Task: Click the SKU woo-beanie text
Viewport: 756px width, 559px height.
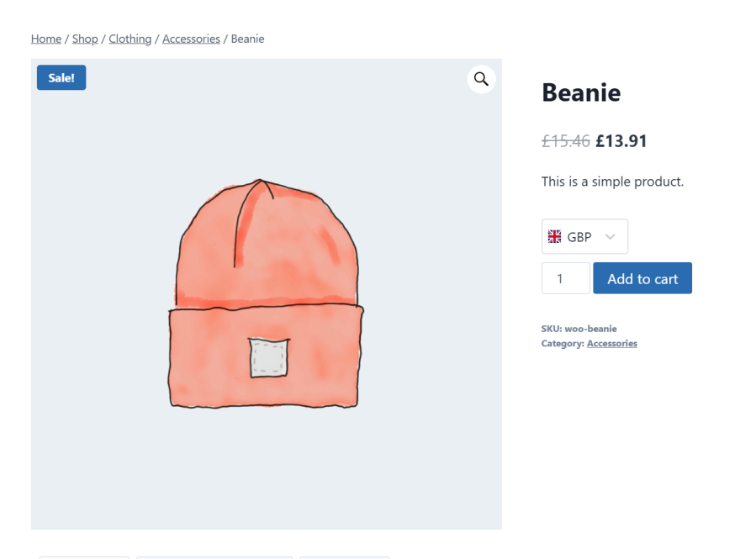Action: (579, 329)
